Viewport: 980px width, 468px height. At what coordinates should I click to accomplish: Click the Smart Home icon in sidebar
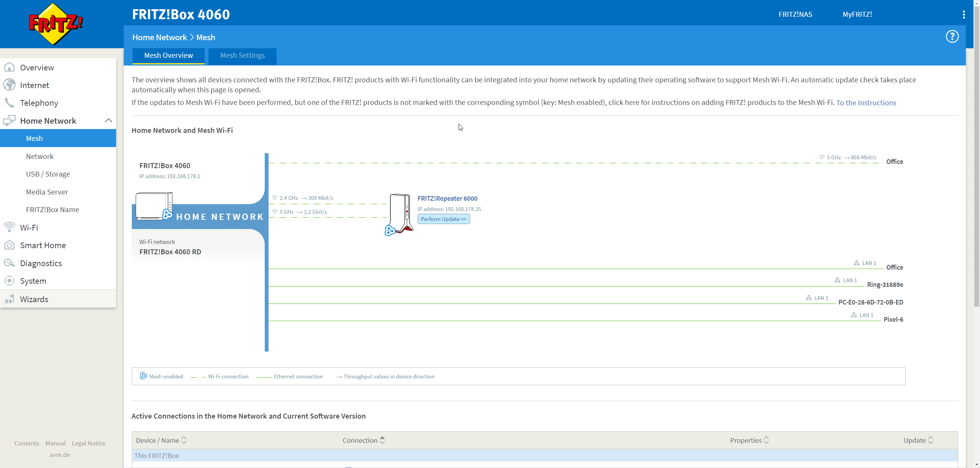[x=9, y=245]
